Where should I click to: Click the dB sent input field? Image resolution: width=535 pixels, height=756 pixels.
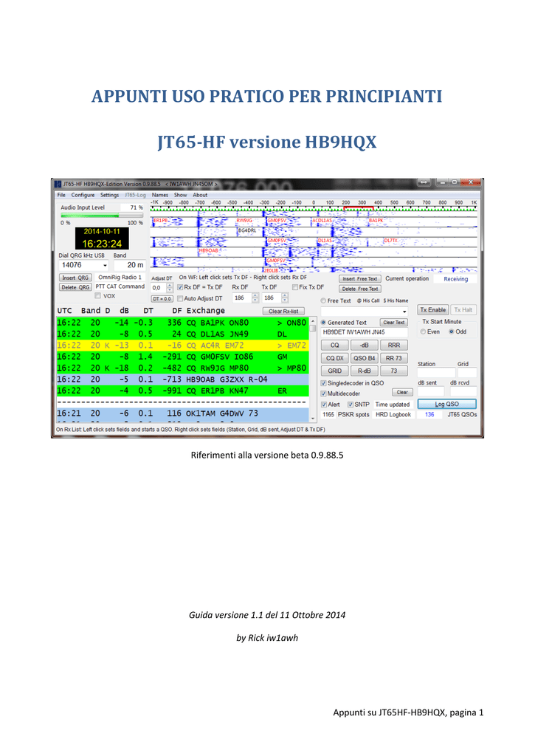point(430,391)
